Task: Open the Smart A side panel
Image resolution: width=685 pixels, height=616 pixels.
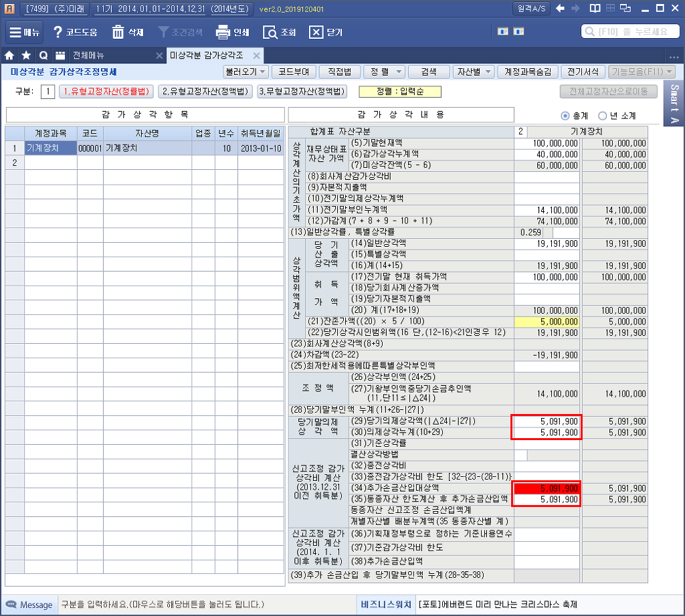Action: tap(674, 104)
